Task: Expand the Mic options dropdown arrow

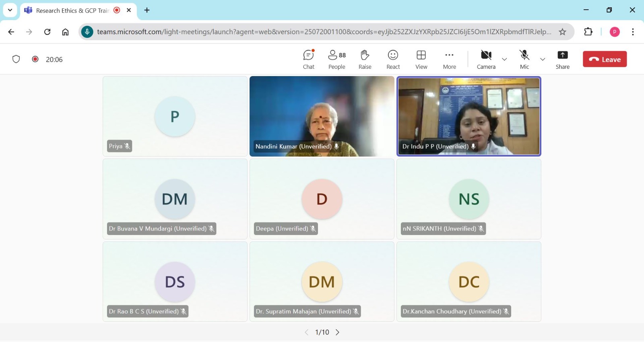Action: (543, 60)
